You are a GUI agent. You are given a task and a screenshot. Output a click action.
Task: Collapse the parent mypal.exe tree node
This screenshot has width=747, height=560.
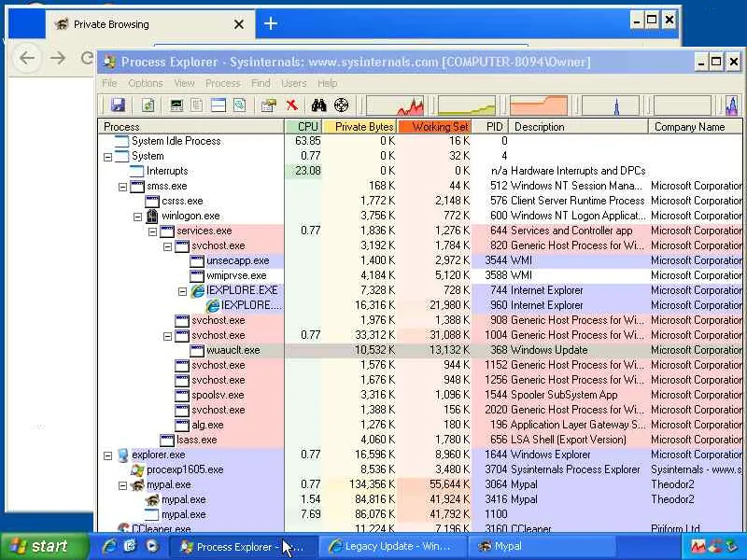(x=123, y=485)
